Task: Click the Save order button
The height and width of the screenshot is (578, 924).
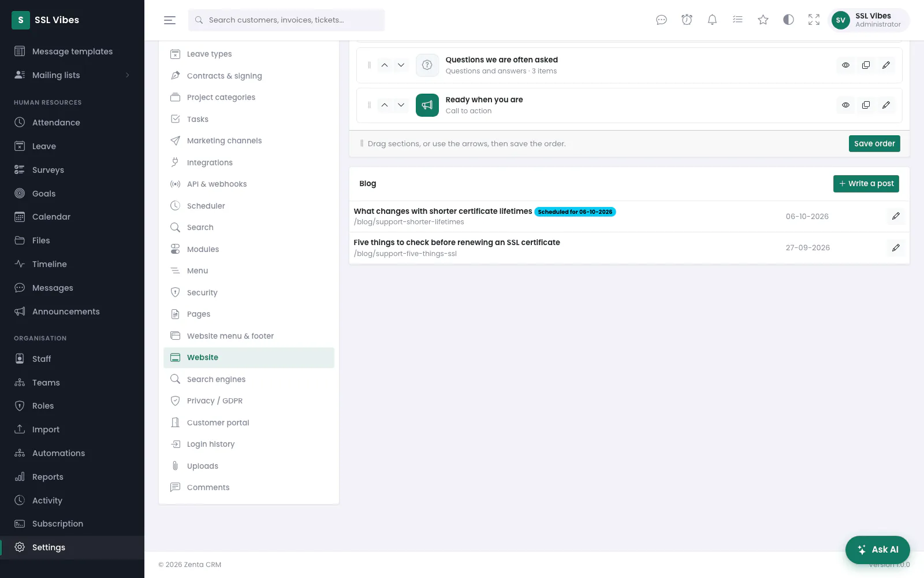Action: [874, 143]
